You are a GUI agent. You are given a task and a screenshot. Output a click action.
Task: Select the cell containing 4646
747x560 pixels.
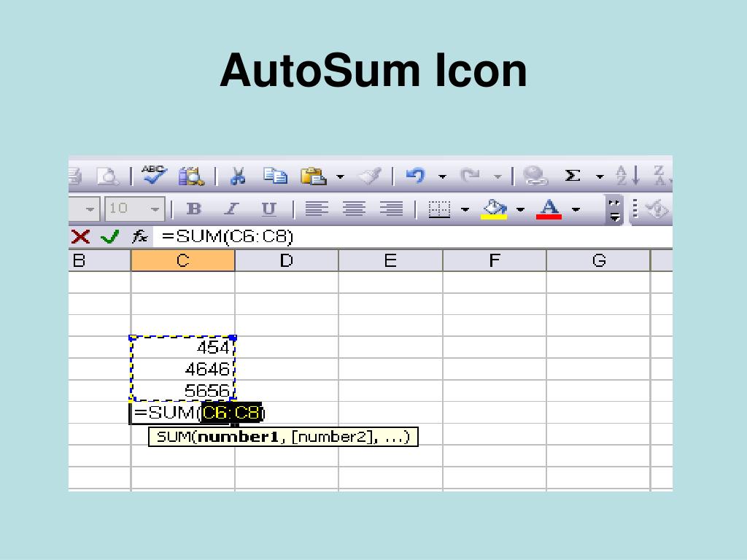point(183,369)
